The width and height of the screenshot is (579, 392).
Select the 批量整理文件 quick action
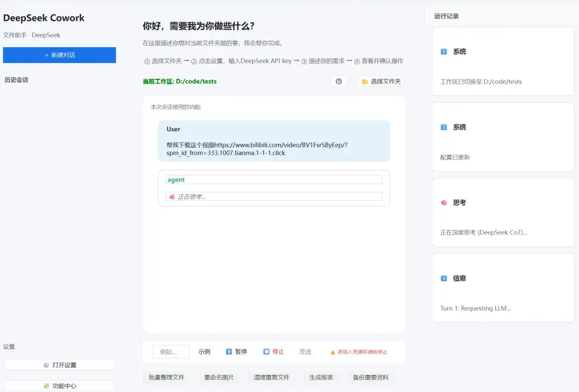tap(167, 377)
